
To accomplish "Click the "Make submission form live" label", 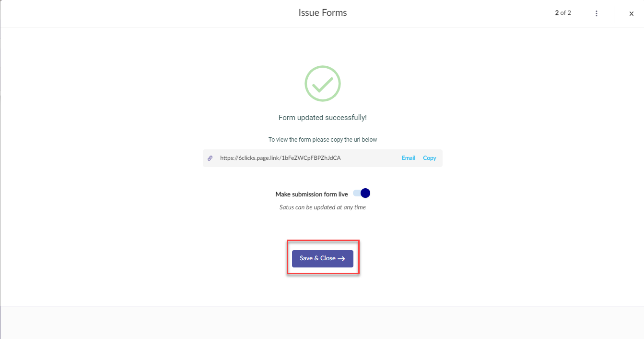I will click(312, 194).
